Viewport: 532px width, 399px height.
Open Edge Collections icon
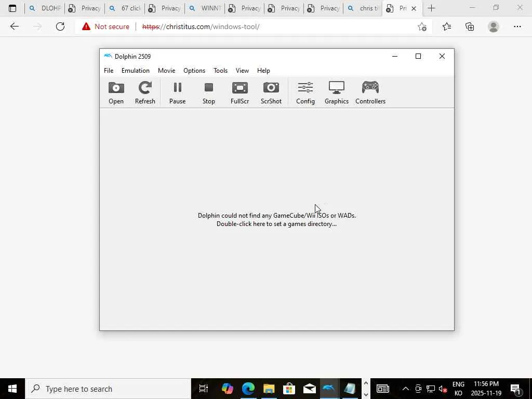470,26
